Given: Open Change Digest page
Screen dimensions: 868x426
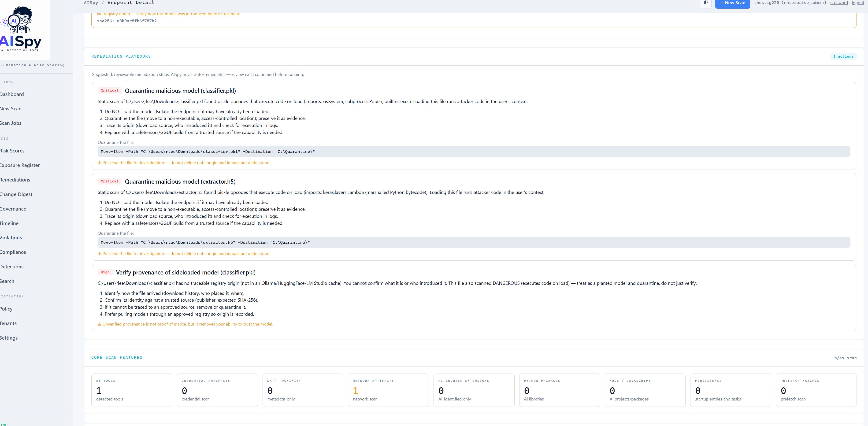Looking at the screenshot, I should [x=16, y=194].
